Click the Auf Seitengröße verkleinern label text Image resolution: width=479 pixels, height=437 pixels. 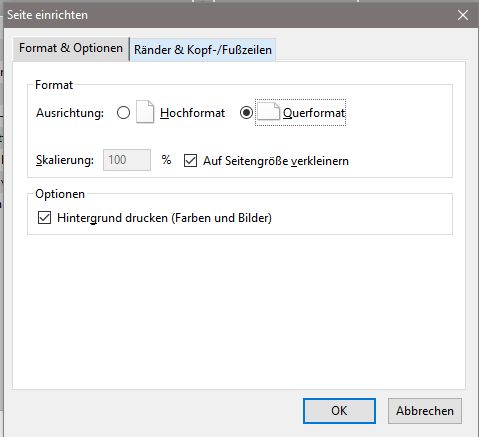tap(276, 161)
